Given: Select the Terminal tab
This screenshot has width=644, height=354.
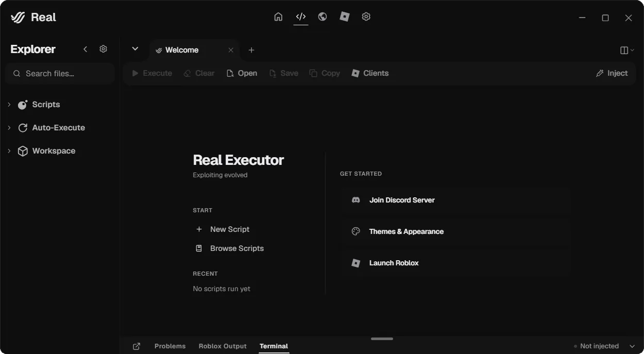Looking at the screenshot, I should (x=274, y=346).
